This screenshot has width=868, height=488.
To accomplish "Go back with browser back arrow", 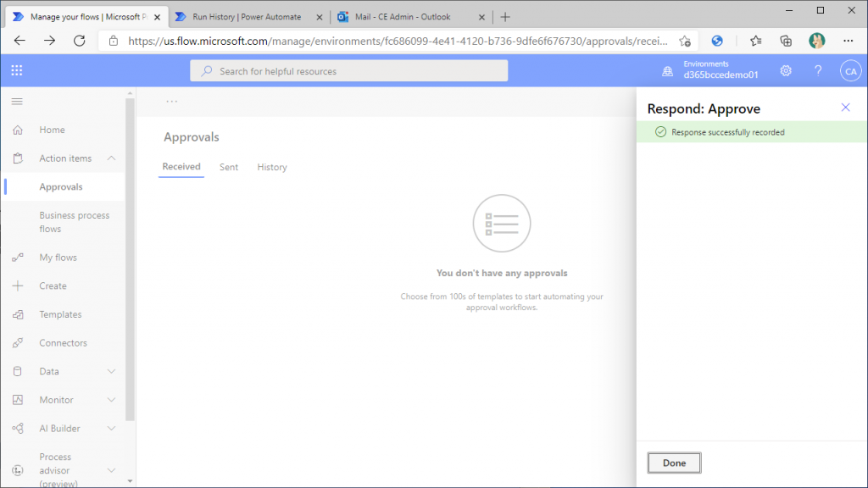I will (x=19, y=41).
